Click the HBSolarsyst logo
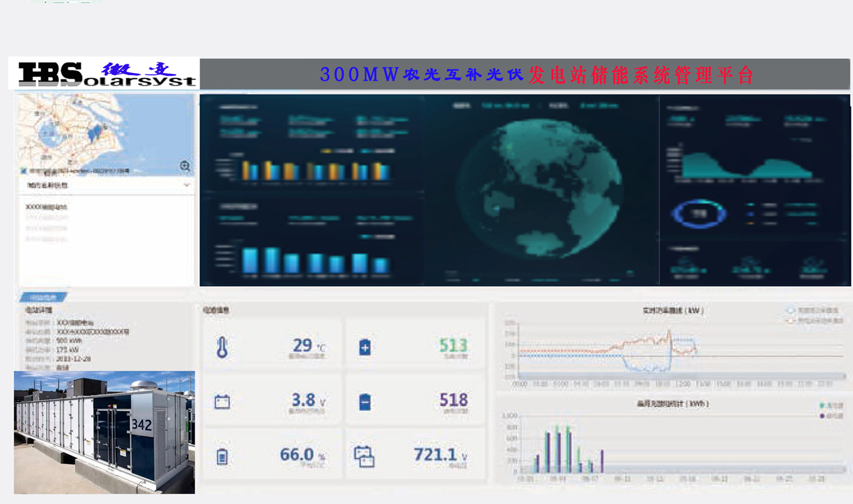The image size is (853, 504). coord(104,73)
